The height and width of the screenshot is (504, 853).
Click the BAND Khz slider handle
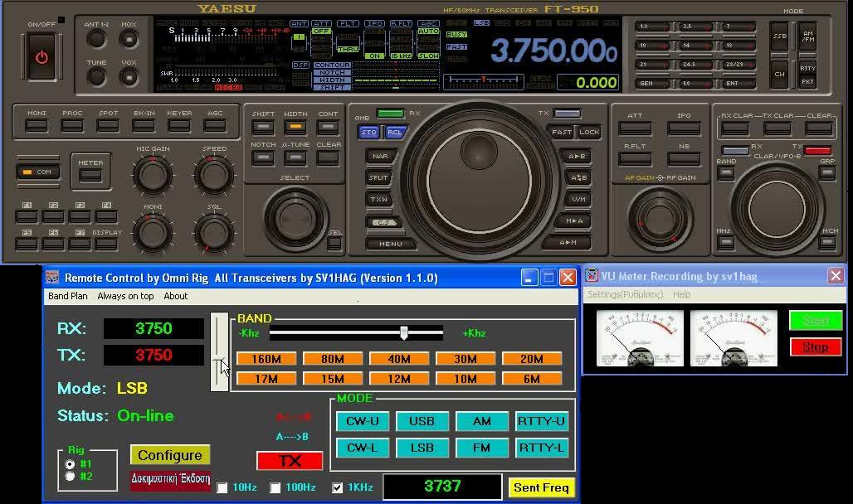404,332
